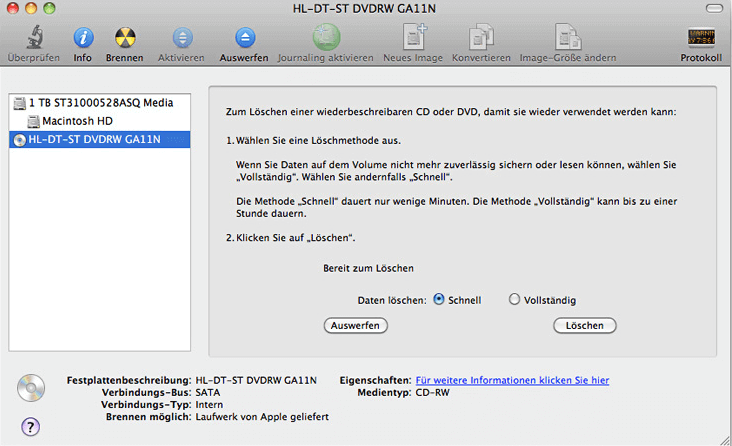Click the Medientyp CD-RW value
This screenshot has width=732, height=446.
click(x=432, y=392)
